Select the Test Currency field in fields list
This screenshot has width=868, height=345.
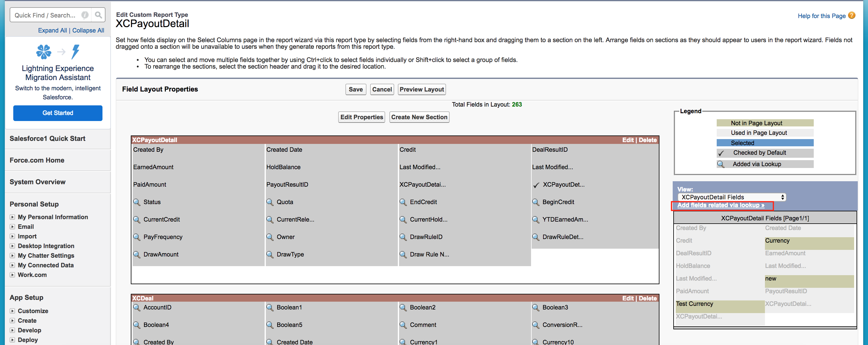720,307
